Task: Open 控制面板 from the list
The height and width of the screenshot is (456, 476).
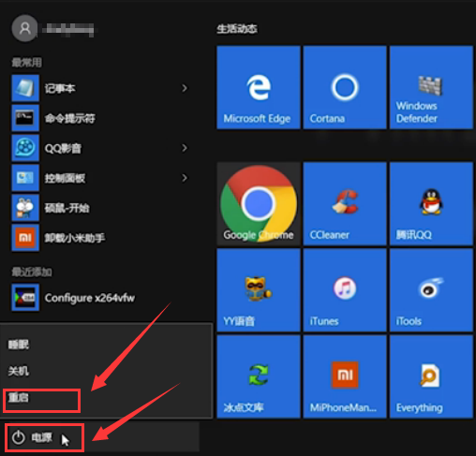Action: (x=100, y=178)
